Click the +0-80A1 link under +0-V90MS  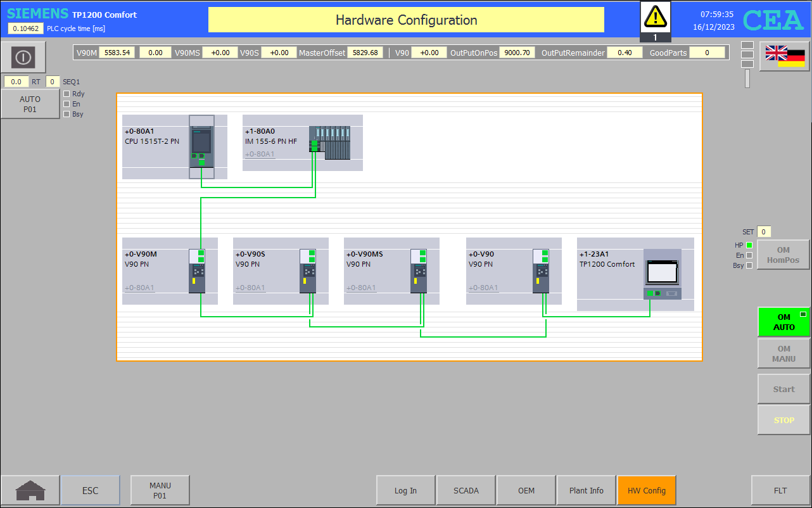tap(361, 288)
